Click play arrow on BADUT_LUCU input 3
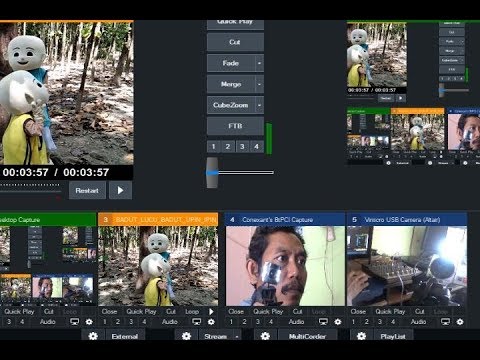The width and height of the screenshot is (480, 360). (x=211, y=312)
